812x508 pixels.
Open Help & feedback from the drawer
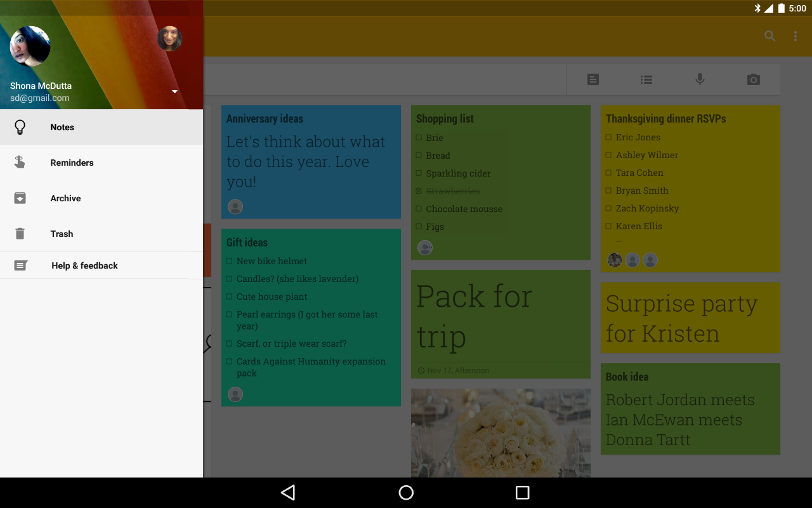(x=84, y=265)
